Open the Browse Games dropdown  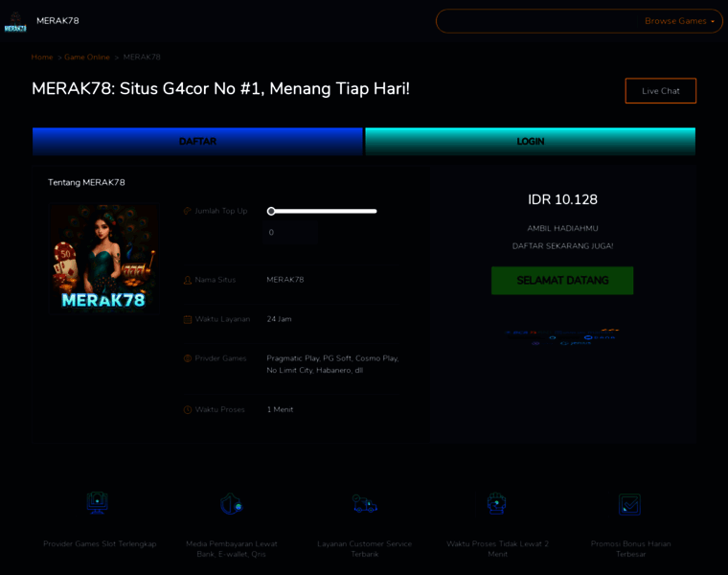(679, 21)
